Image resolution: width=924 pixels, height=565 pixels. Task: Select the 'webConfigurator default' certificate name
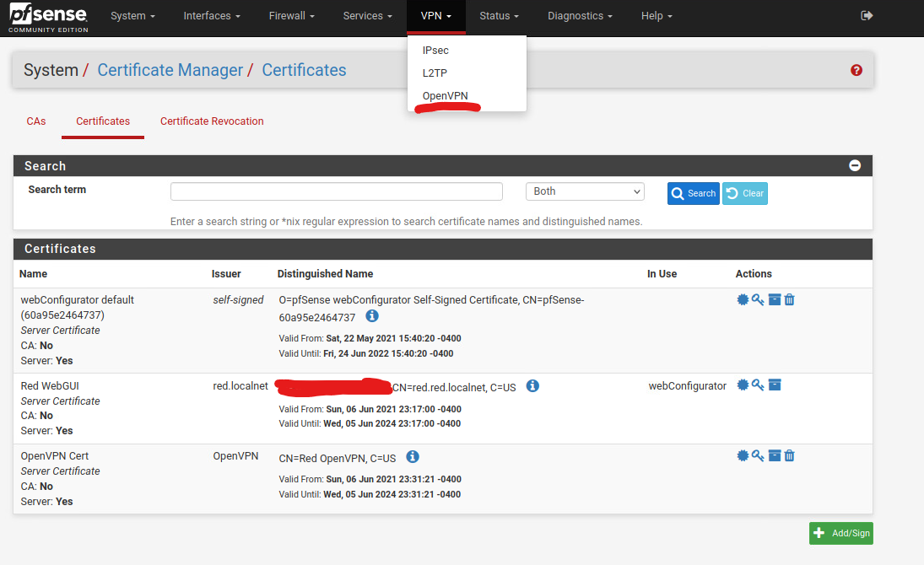(77, 308)
